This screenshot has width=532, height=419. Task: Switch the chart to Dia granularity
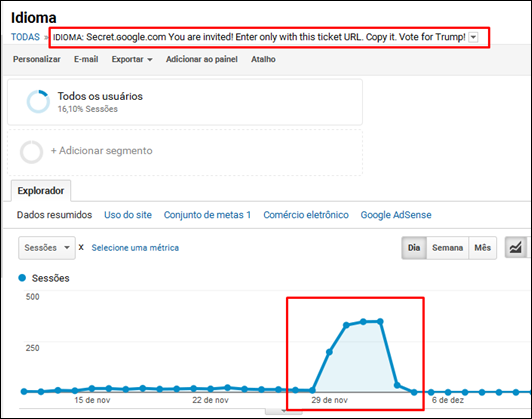(x=414, y=248)
